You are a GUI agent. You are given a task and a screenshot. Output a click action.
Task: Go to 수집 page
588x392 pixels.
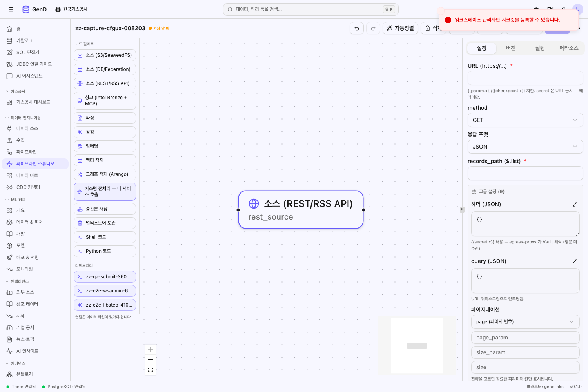click(x=35, y=140)
